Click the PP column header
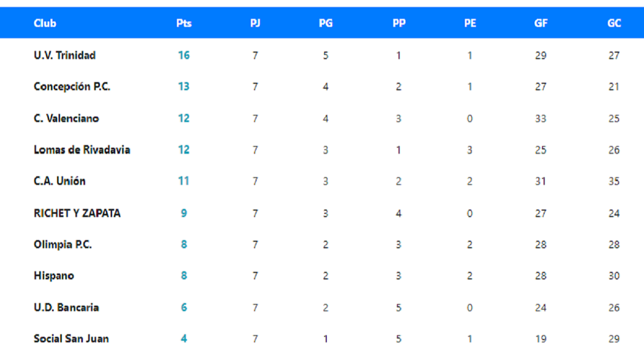644x360 pixels. click(x=399, y=23)
